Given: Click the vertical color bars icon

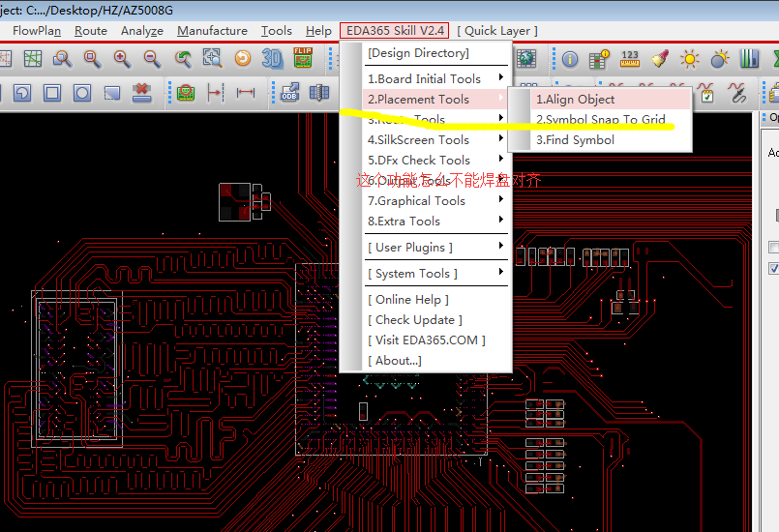Looking at the screenshot, I should [749, 59].
